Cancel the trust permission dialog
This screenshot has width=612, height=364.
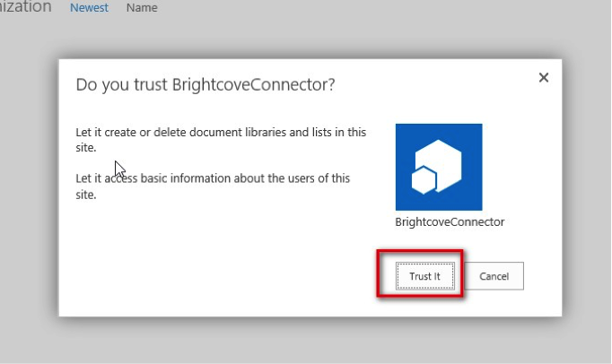(x=494, y=277)
